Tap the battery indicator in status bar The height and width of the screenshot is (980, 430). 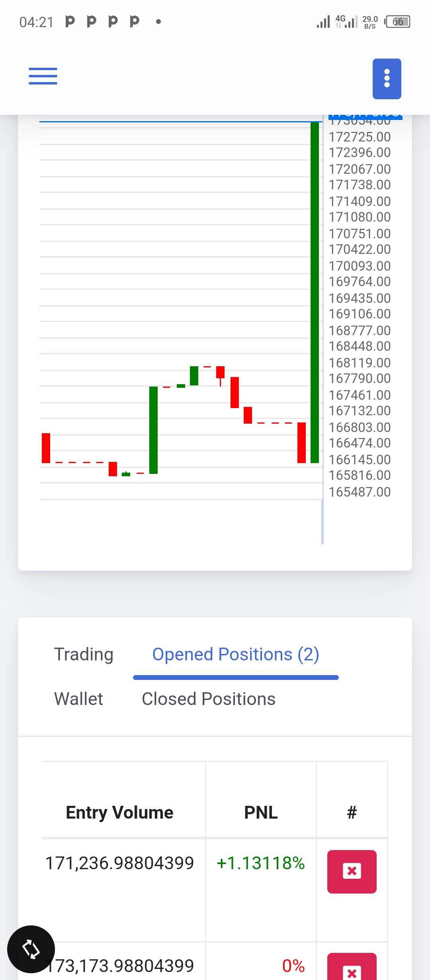pos(397,22)
